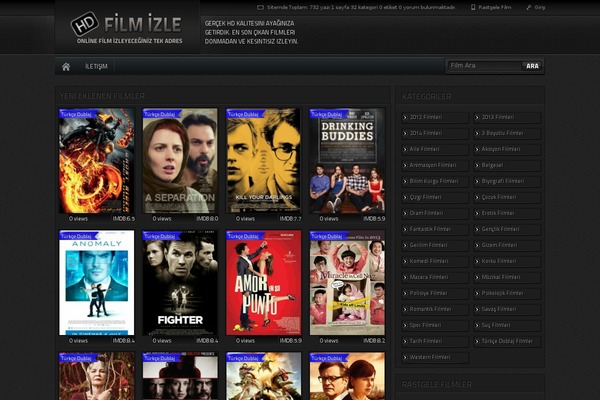600x400 pixels.
Task: Open the Giriş login link
Action: pyautogui.click(x=540, y=7)
